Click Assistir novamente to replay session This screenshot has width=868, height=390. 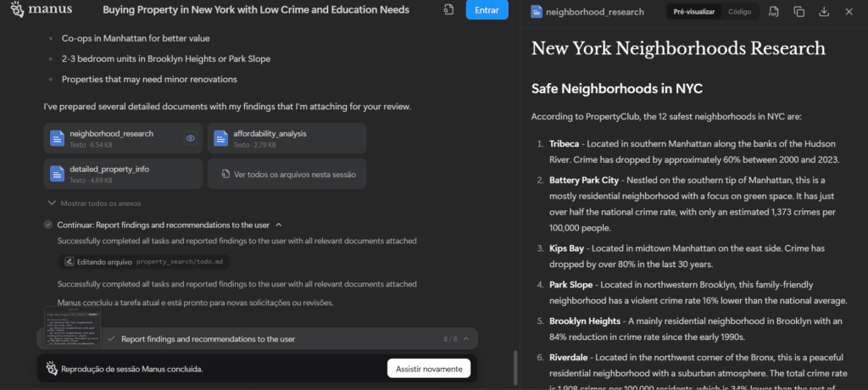coord(429,369)
